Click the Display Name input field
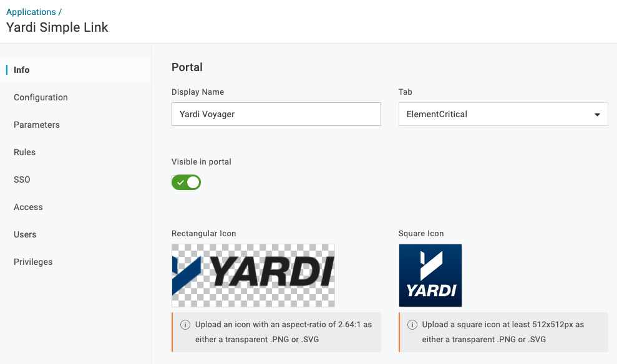 [x=276, y=114]
